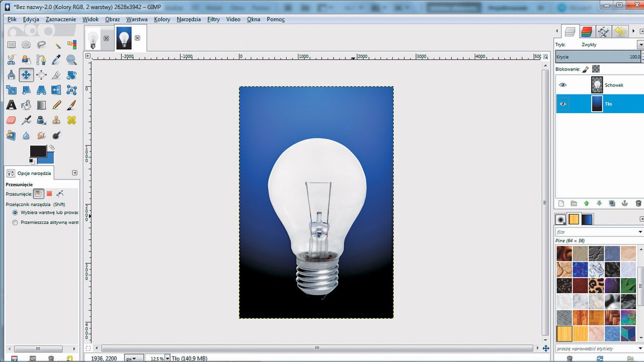Switch to the Channels tab
Viewport: 644px width, 362px height.
pos(587,32)
